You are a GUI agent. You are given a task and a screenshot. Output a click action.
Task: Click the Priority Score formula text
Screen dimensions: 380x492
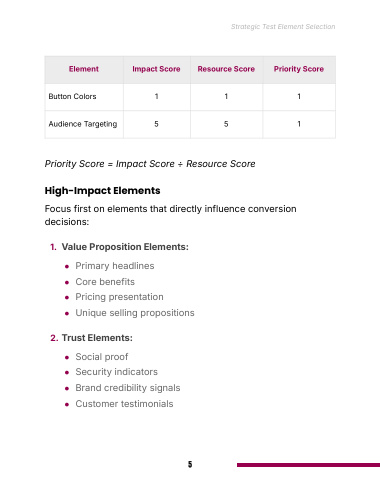(x=150, y=164)
